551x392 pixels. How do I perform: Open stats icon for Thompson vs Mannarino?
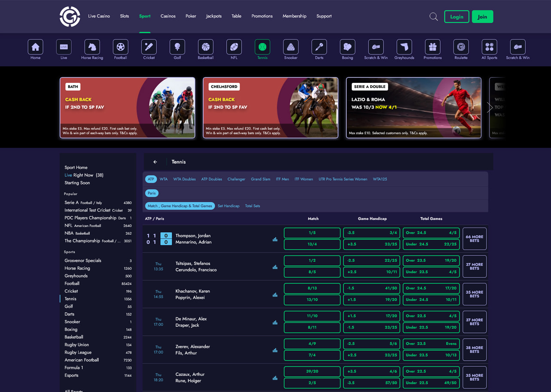pos(275,239)
